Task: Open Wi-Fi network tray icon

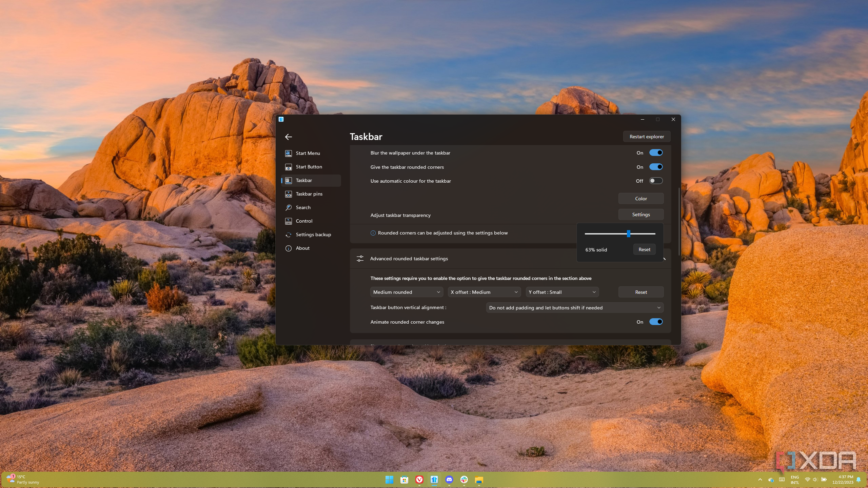Action: coord(807,480)
